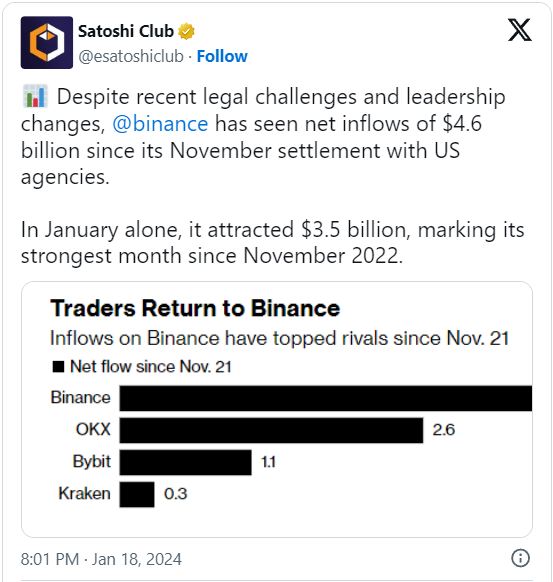Open the tweet info icon
The height and width of the screenshot is (582, 553).
pyautogui.click(x=520, y=558)
